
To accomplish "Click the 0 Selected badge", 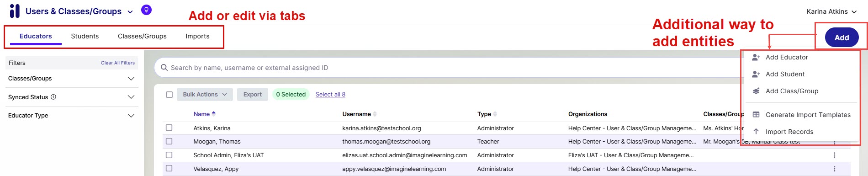I will click(x=291, y=95).
